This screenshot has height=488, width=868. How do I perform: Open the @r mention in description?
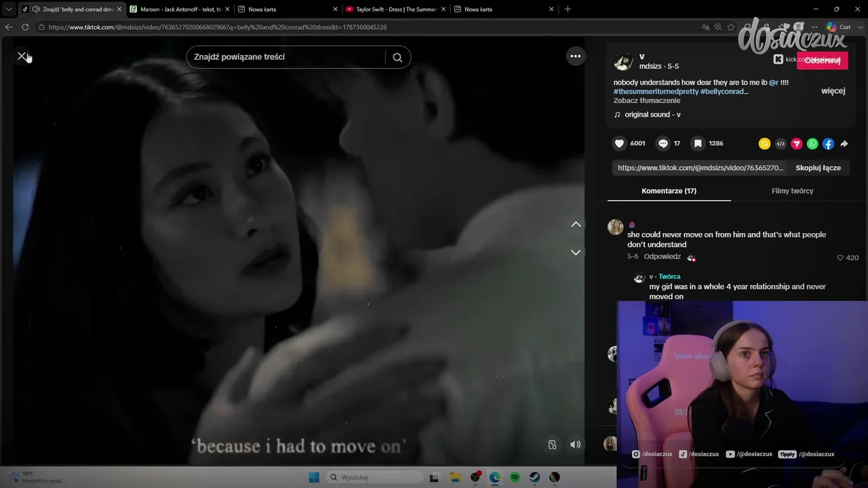774,83
